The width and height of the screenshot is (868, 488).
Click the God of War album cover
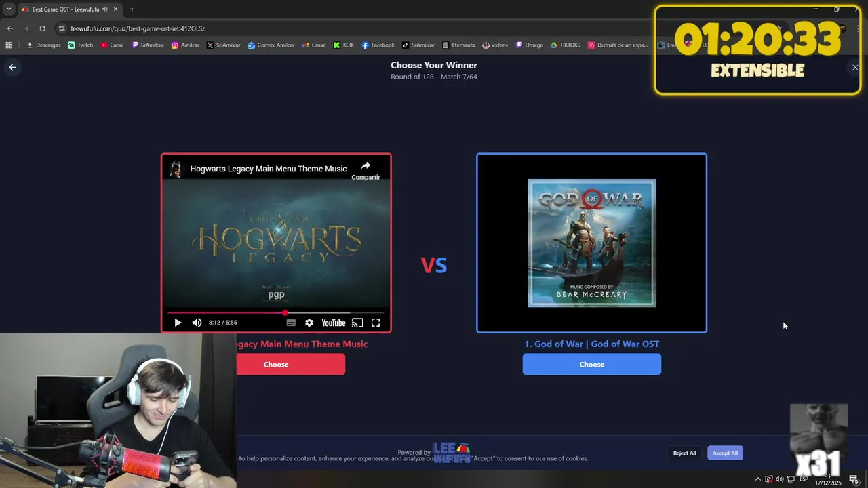[591, 243]
